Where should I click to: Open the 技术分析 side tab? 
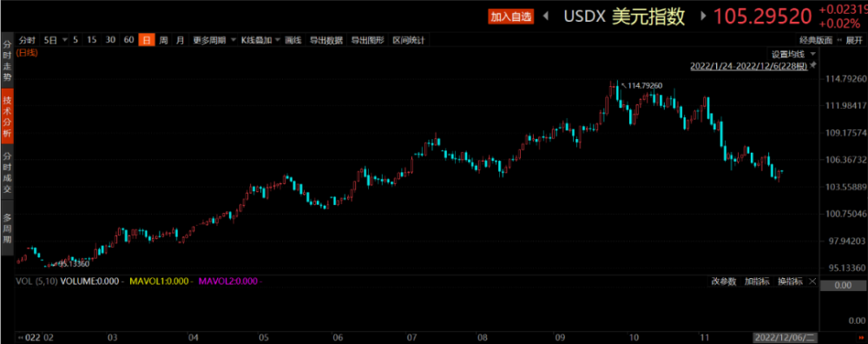tap(7, 117)
